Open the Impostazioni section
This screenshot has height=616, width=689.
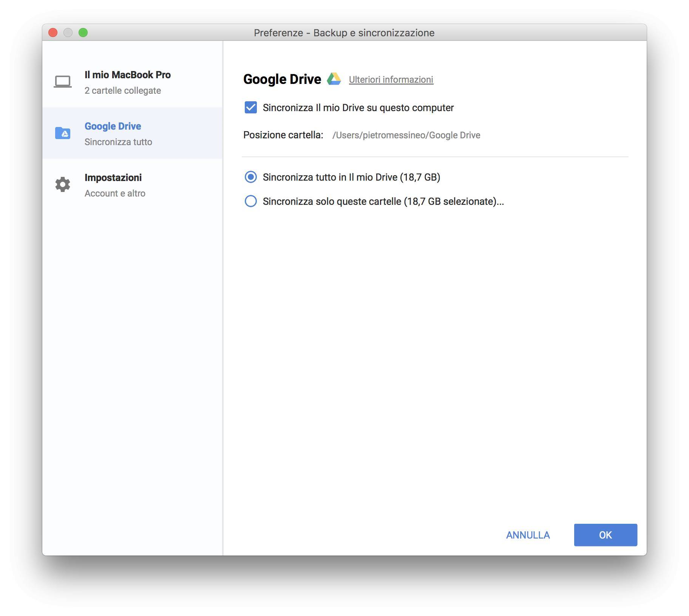[132, 184]
